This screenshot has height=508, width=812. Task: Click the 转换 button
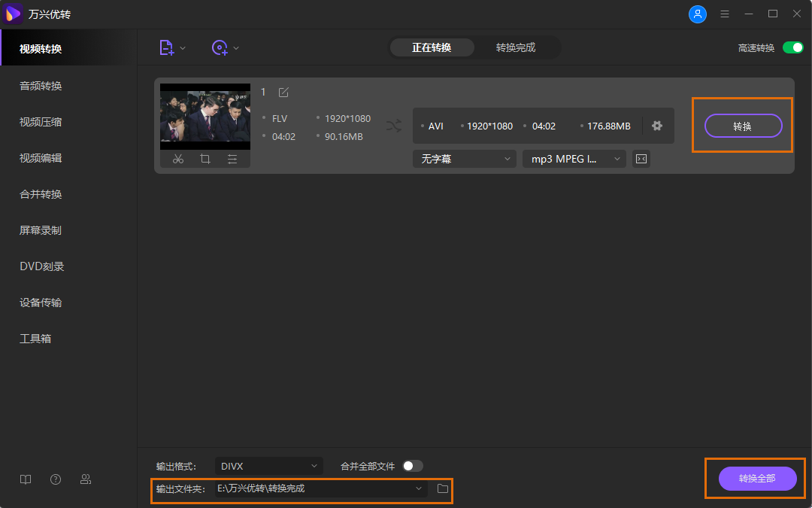click(743, 126)
